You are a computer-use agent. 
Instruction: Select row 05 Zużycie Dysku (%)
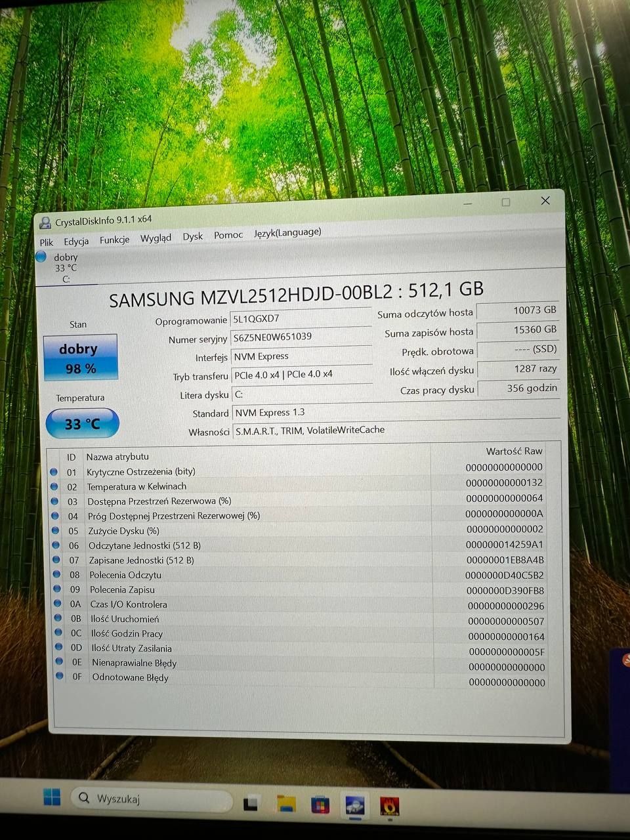[x=298, y=530]
